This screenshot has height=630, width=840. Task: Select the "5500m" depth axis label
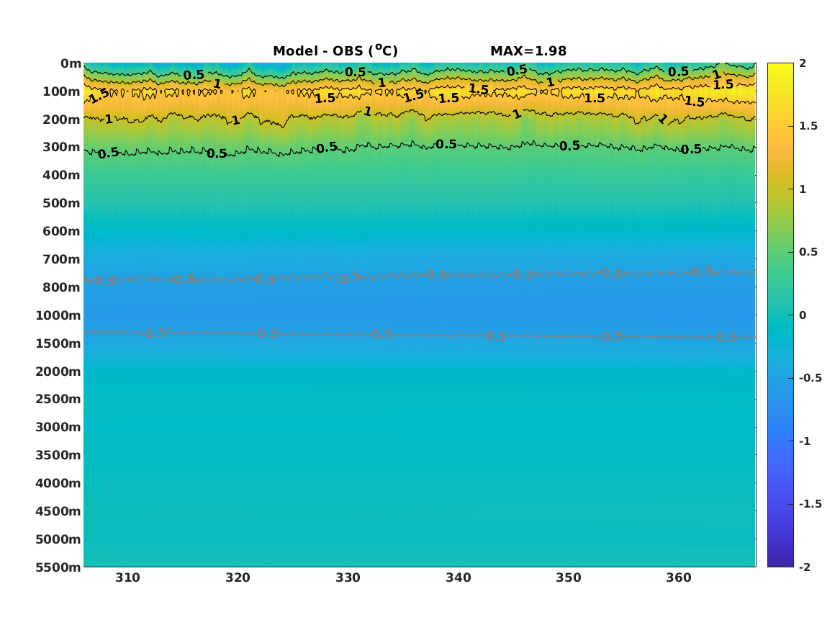coord(58,567)
